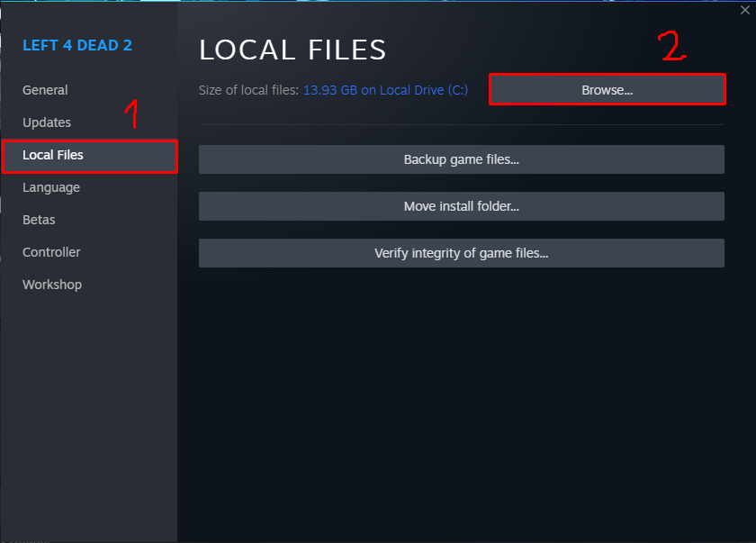This screenshot has width=756, height=543.
Task: Click Backup game files... button
Action: pyautogui.click(x=462, y=159)
